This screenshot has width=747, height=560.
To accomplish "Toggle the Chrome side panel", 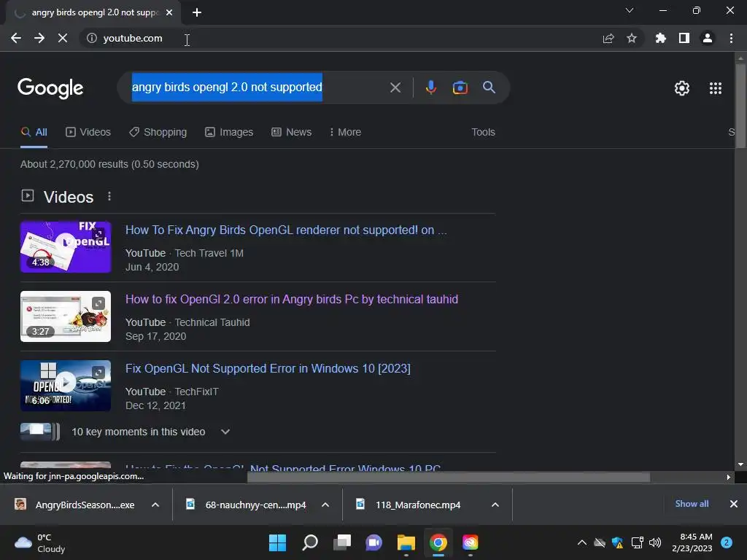I will [684, 38].
